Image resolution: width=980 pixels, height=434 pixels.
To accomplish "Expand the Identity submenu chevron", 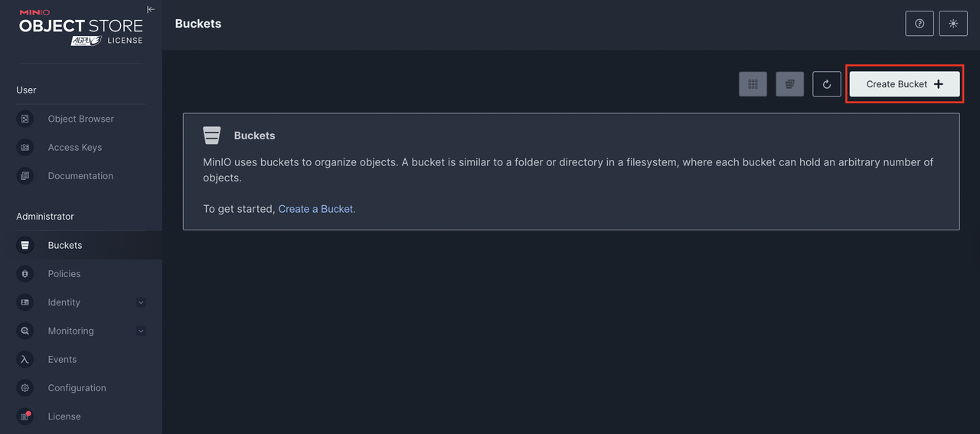I will click(141, 302).
